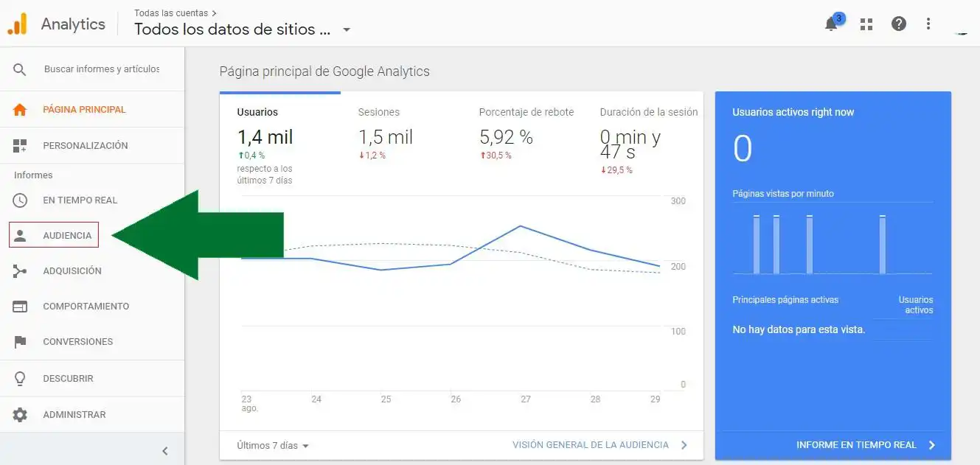
Task: Click the Audiencia person icon
Action: 21,234
